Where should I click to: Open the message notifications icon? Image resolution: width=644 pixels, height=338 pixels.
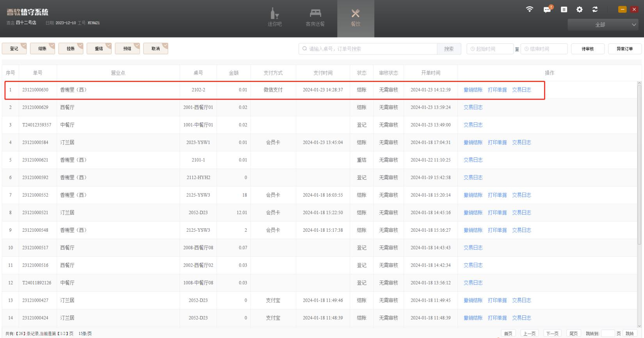tap(548, 9)
